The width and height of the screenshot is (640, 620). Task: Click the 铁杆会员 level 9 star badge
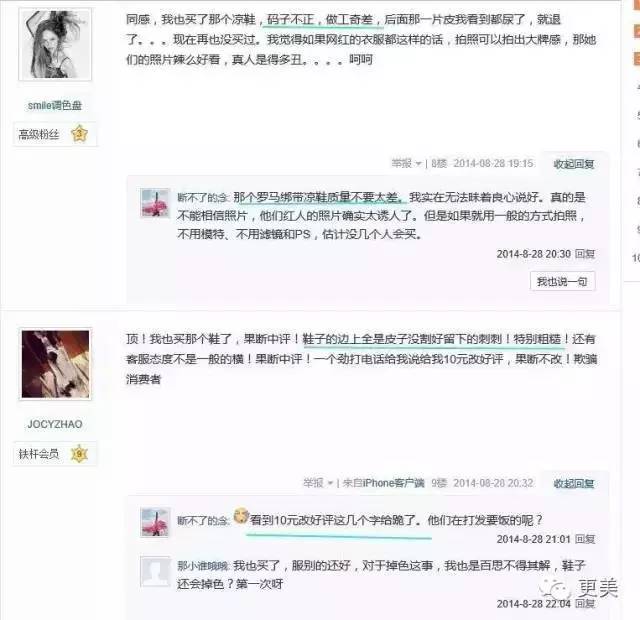pyautogui.click(x=79, y=453)
